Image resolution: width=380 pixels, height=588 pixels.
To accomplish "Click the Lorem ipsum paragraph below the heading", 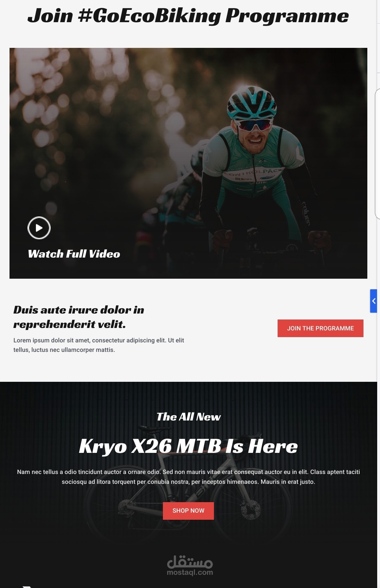I will pyautogui.click(x=99, y=345).
